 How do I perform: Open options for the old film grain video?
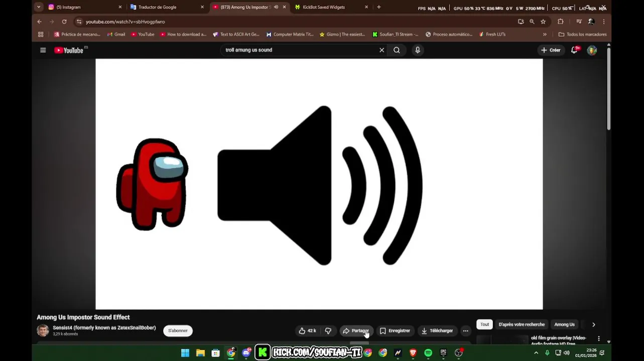tap(598, 338)
